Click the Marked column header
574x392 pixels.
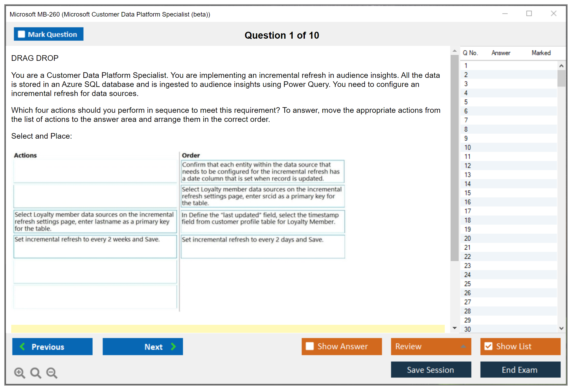pyautogui.click(x=541, y=53)
